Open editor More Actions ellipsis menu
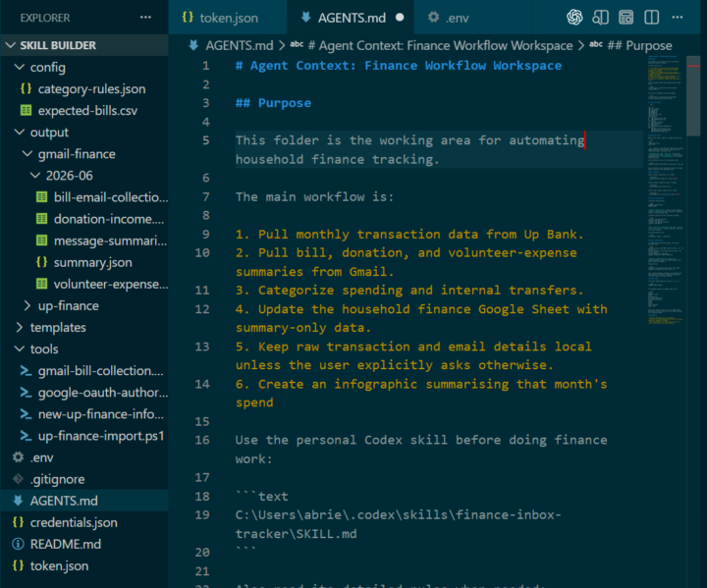Viewport: 707px width, 588px height. click(678, 18)
